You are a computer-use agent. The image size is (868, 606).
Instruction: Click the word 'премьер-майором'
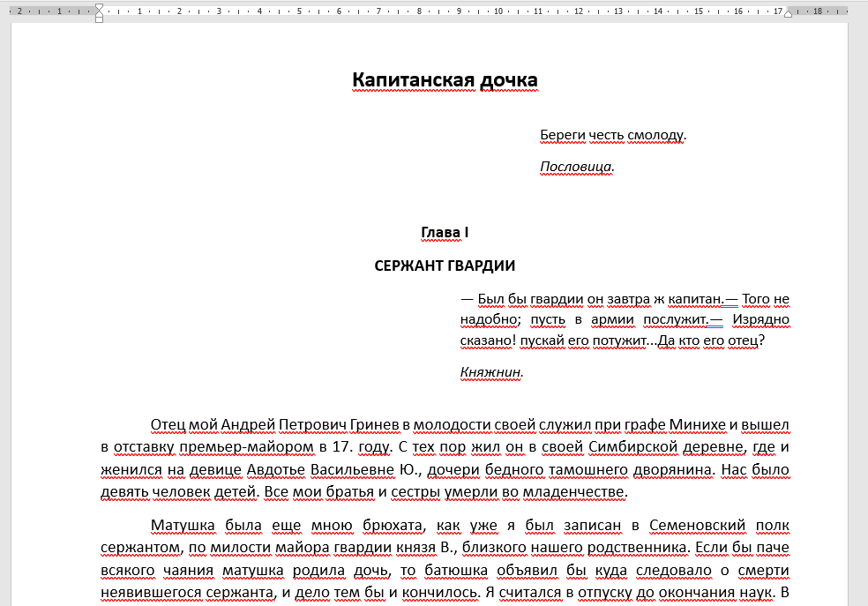click(247, 446)
